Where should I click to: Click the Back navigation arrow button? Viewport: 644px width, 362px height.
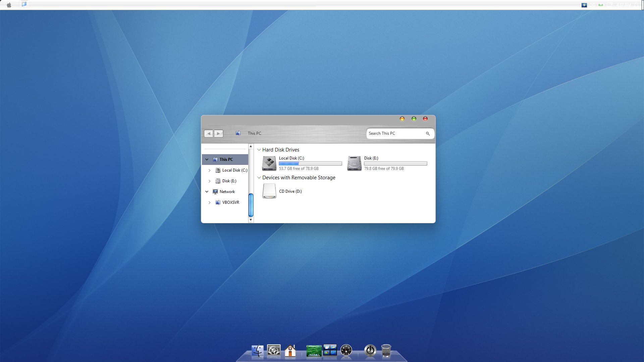[209, 133]
